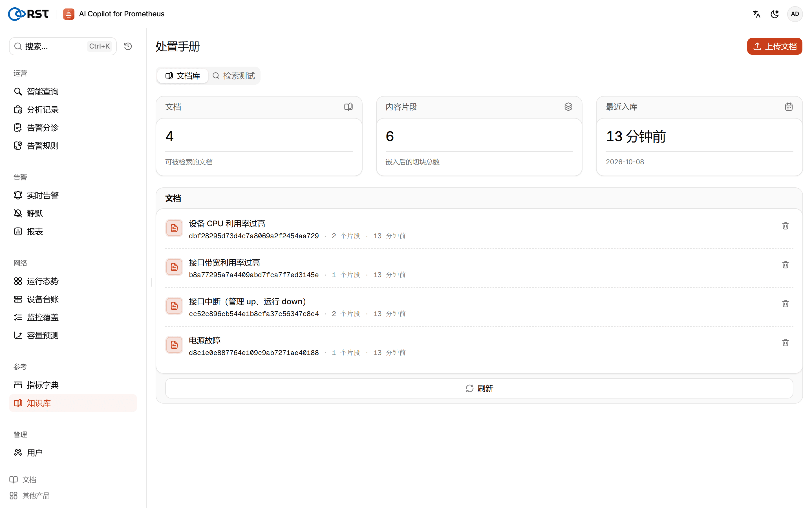
Task: Select 知识库 sidebar item
Action: [x=73, y=403]
